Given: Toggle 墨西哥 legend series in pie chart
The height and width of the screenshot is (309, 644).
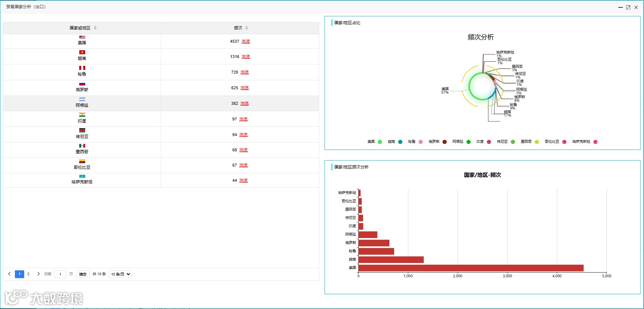Looking at the screenshot, I should click(530, 142).
